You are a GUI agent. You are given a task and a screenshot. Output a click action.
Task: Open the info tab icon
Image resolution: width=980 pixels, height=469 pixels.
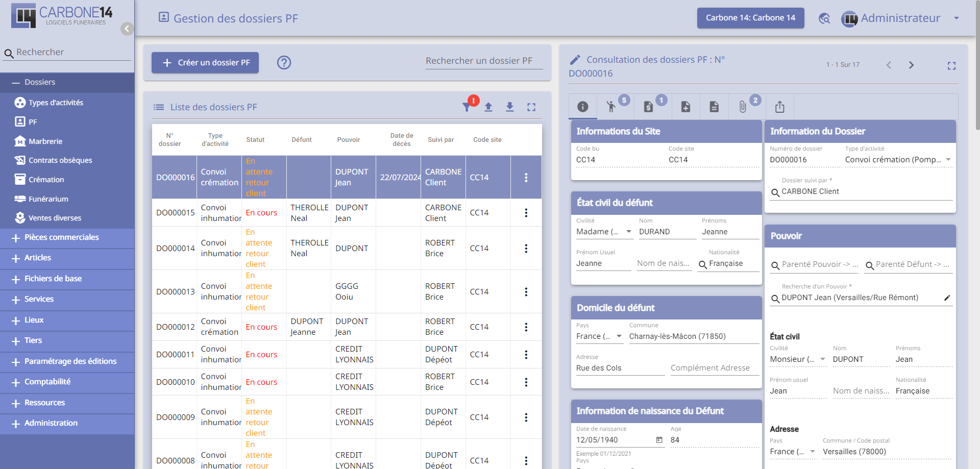click(583, 107)
